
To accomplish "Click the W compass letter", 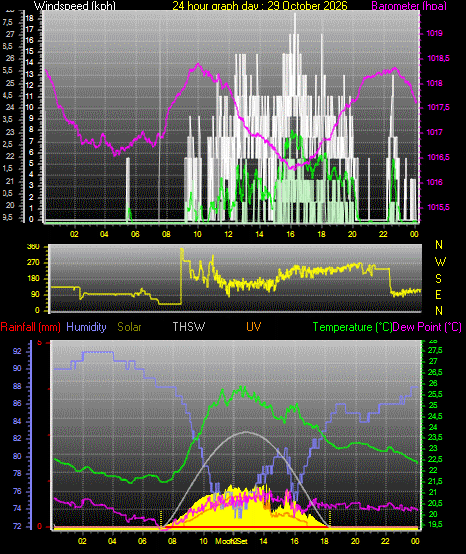I will [x=440, y=262].
